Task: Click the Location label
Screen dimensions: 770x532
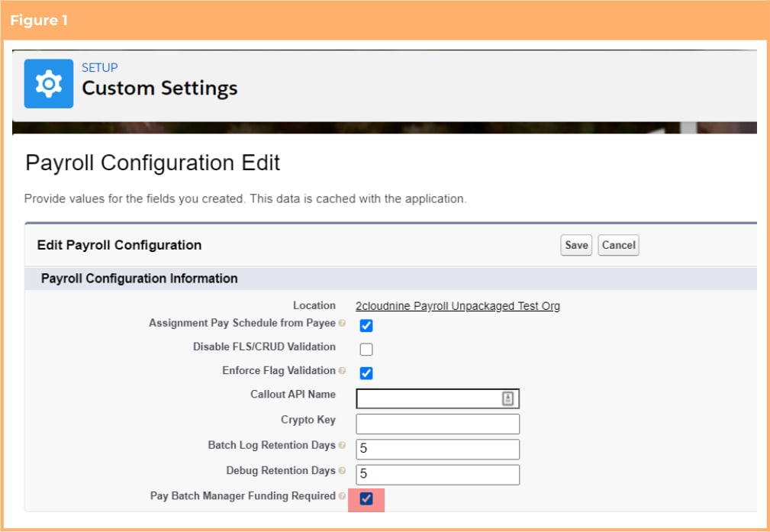Action: (314, 305)
